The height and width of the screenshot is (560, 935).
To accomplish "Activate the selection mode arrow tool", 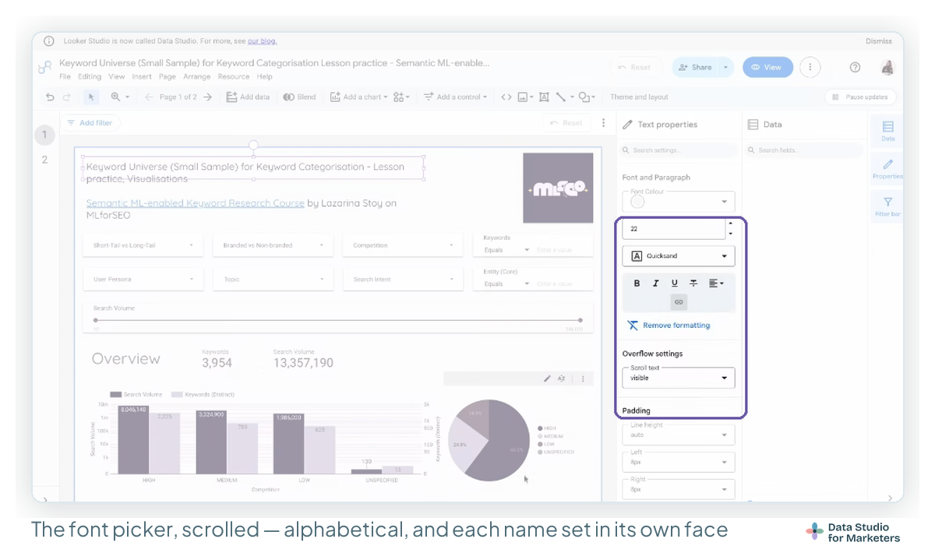I will [x=91, y=97].
